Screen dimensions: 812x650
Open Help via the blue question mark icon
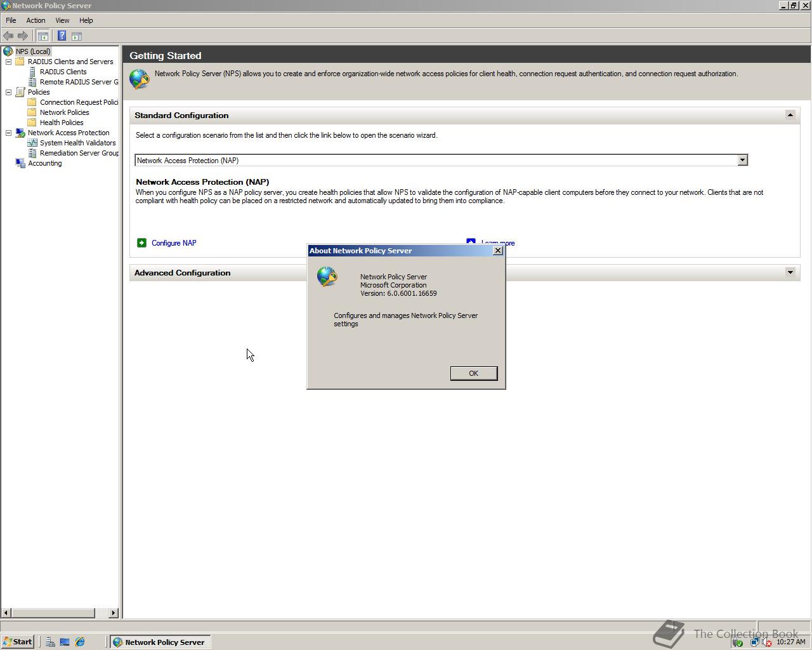(62, 36)
